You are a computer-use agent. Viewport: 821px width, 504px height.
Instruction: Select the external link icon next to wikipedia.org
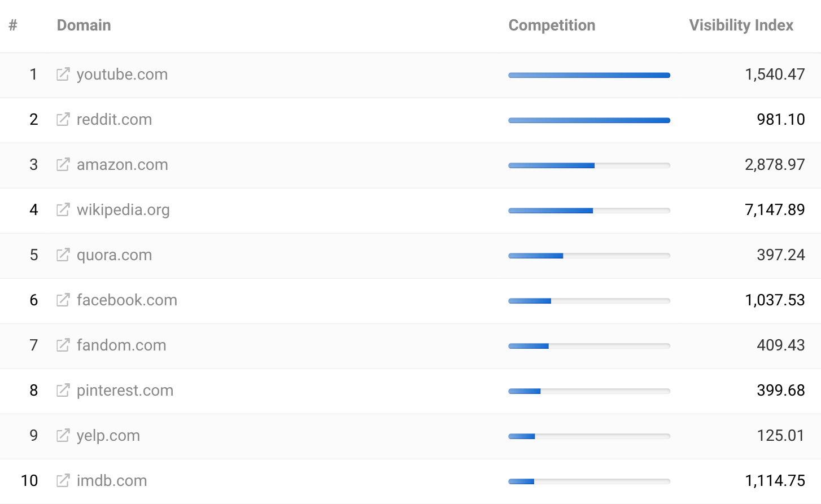tap(62, 210)
